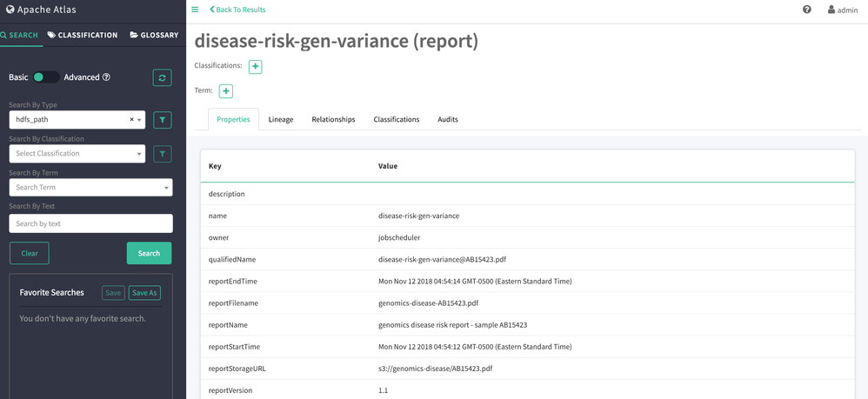Click the hamburger menu icon to collapse sidebar

[195, 10]
